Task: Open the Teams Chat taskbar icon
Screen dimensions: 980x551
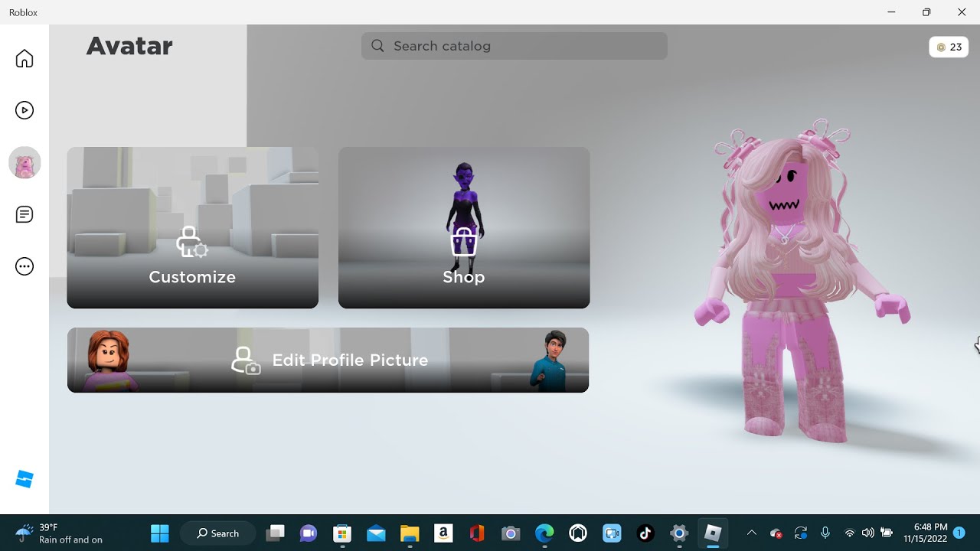Action: coord(309,533)
